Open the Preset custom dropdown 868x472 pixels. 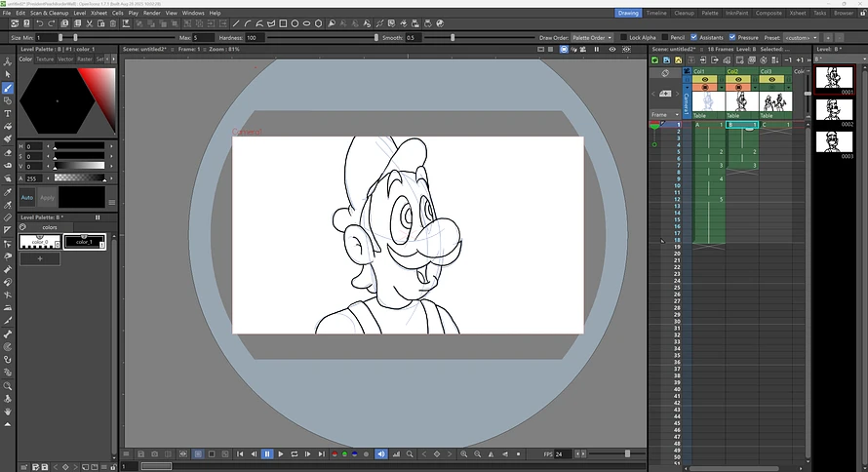[x=801, y=38]
